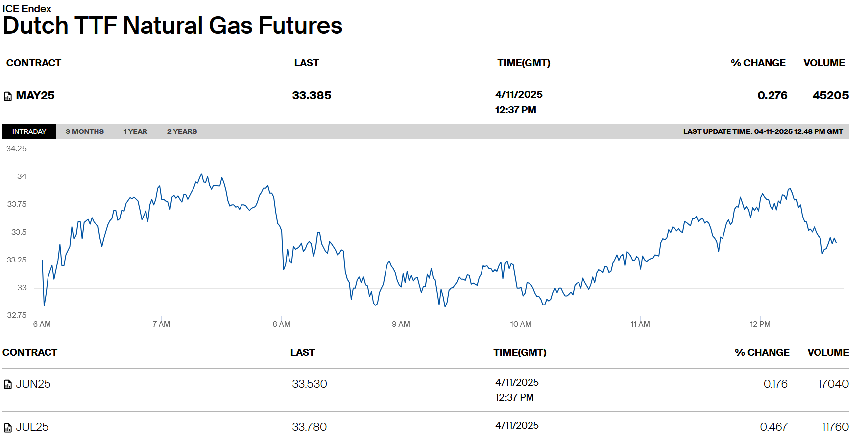Open the JUN25 contract link
This screenshot has width=868, height=436.
pyautogui.click(x=33, y=384)
